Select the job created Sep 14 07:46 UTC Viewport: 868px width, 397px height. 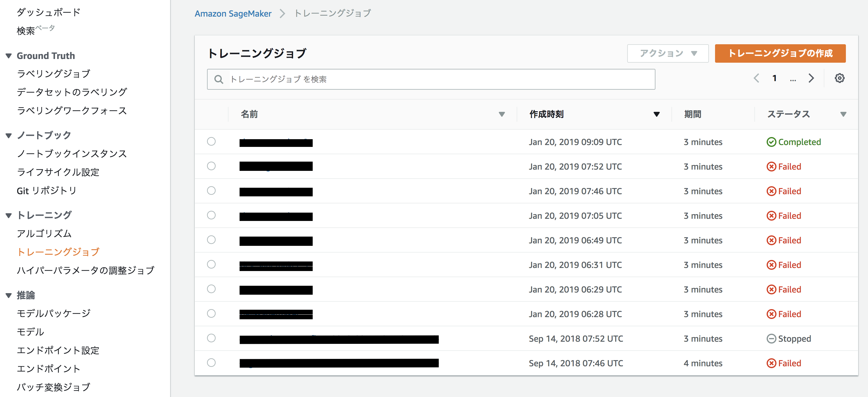tap(211, 363)
